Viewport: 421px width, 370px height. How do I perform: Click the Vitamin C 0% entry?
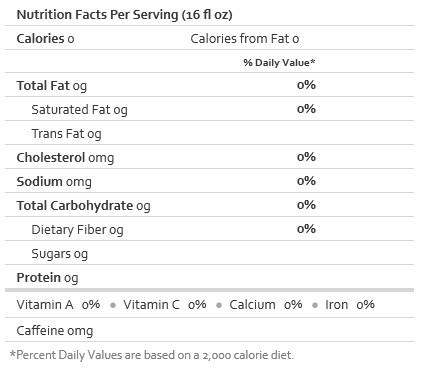click(x=165, y=305)
